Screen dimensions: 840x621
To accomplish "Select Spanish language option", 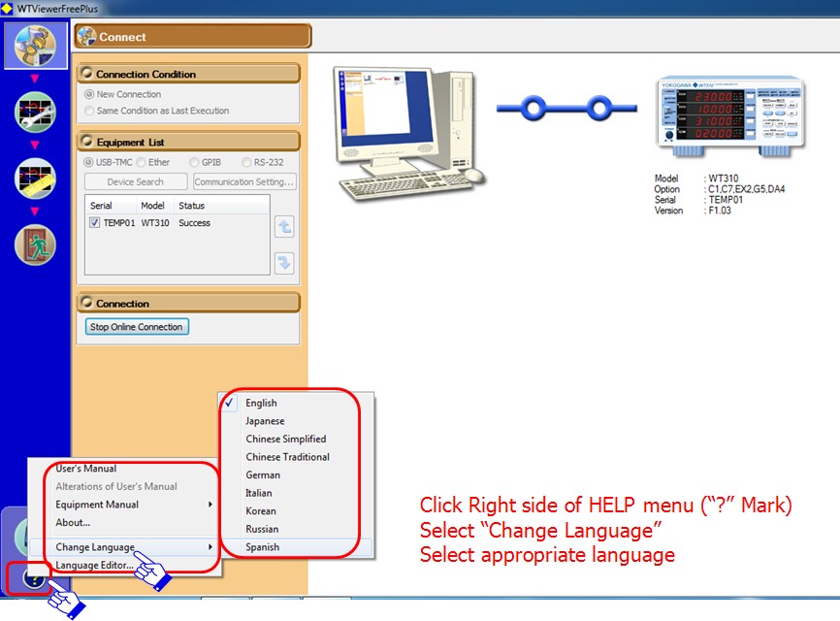I will pos(296,547).
